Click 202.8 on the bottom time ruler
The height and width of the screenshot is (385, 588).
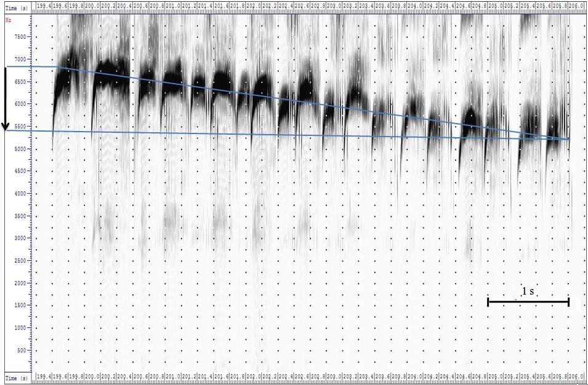click(318, 378)
